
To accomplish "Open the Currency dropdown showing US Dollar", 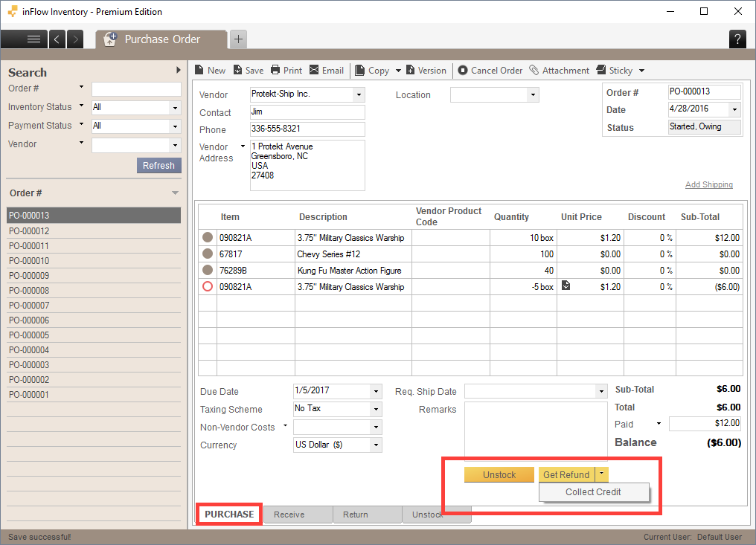I will point(376,445).
